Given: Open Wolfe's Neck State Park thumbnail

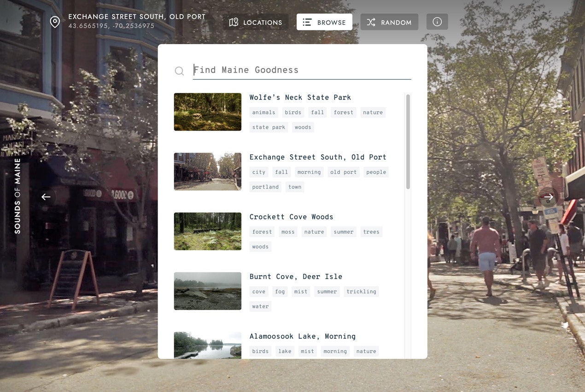Looking at the screenshot, I should click(x=208, y=112).
